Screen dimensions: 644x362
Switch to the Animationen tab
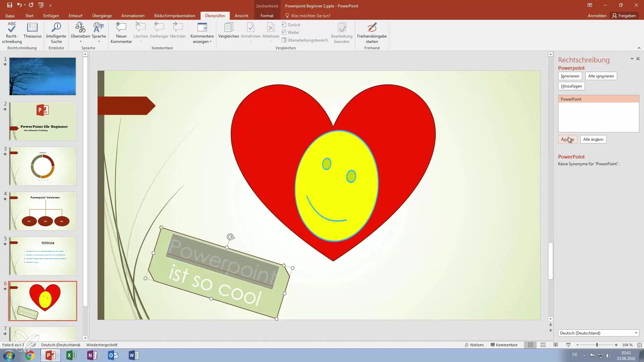[x=133, y=16]
